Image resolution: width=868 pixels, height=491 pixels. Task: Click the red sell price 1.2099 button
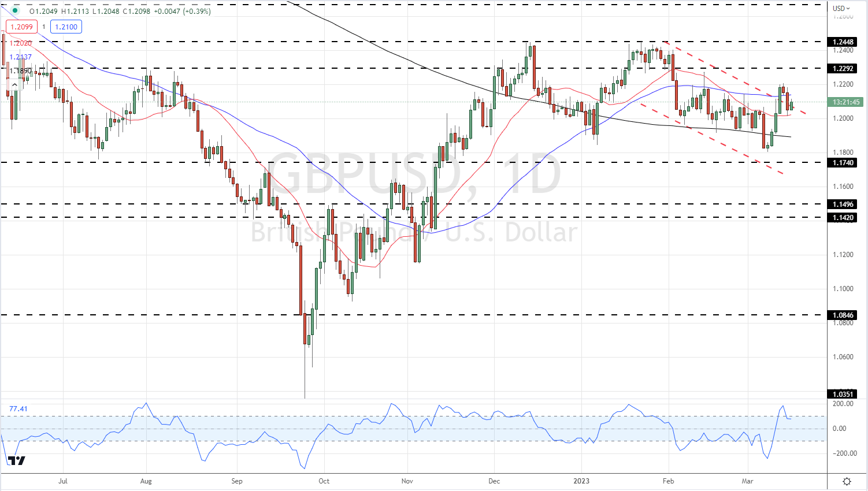click(x=21, y=27)
